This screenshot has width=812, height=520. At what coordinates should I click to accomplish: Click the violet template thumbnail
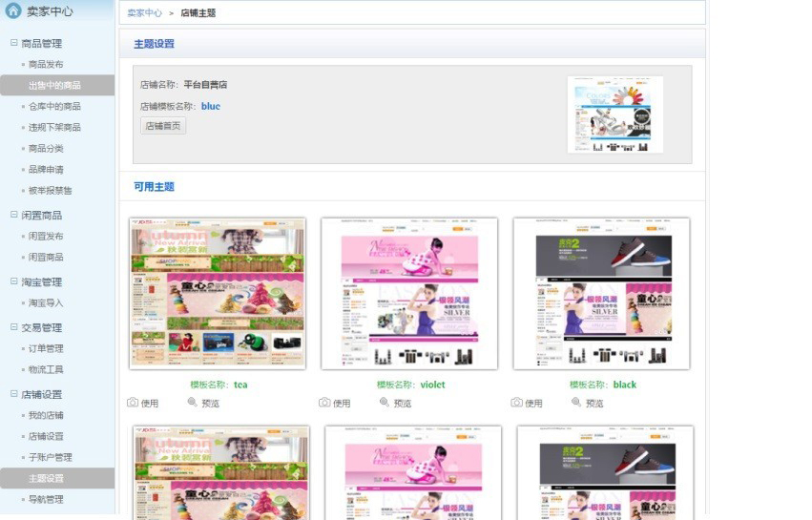[409, 294]
